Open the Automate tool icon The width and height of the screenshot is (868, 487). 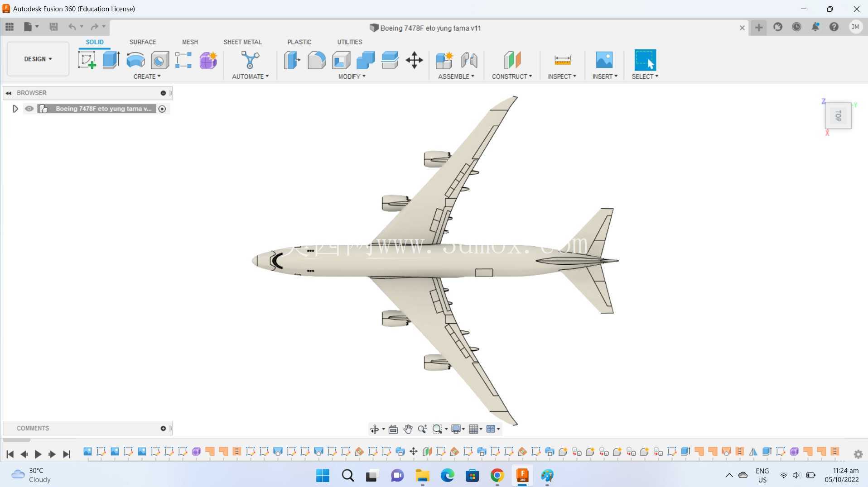coord(250,60)
